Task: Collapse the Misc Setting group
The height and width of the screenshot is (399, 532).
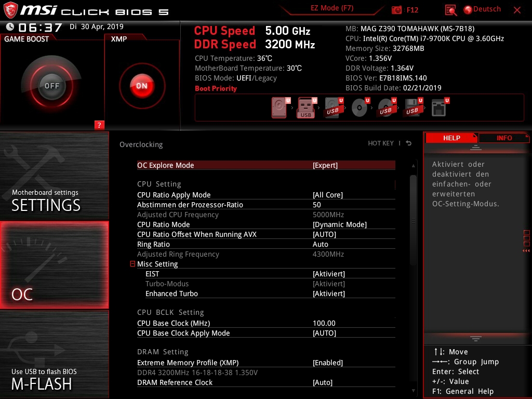Action: [132, 263]
